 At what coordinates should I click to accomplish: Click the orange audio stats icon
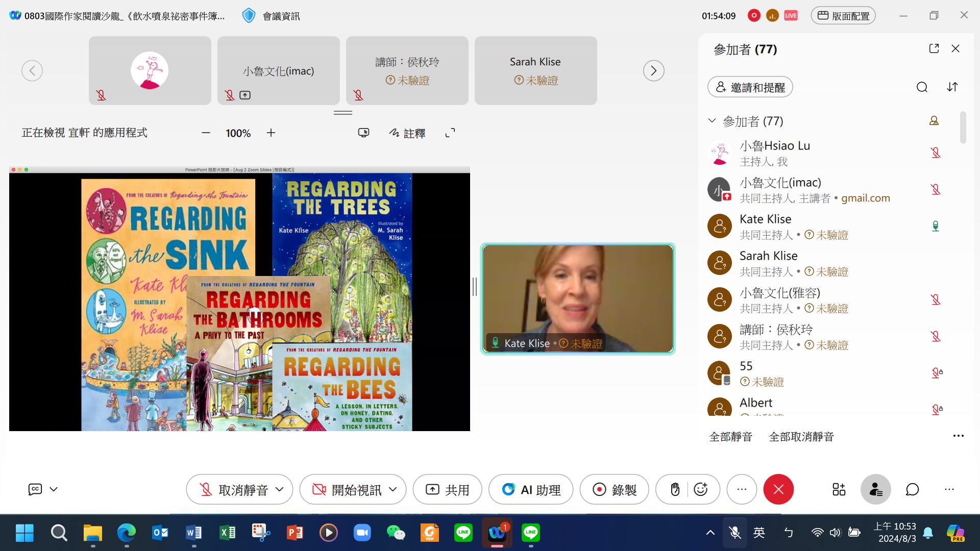coord(772,16)
